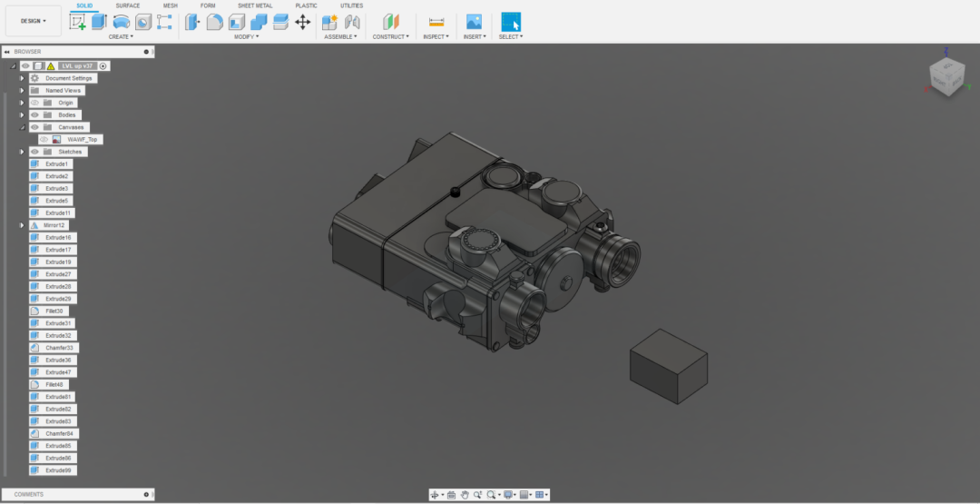This screenshot has width=980, height=504.
Task: Select the Create Sketch tool icon
Action: point(77,22)
